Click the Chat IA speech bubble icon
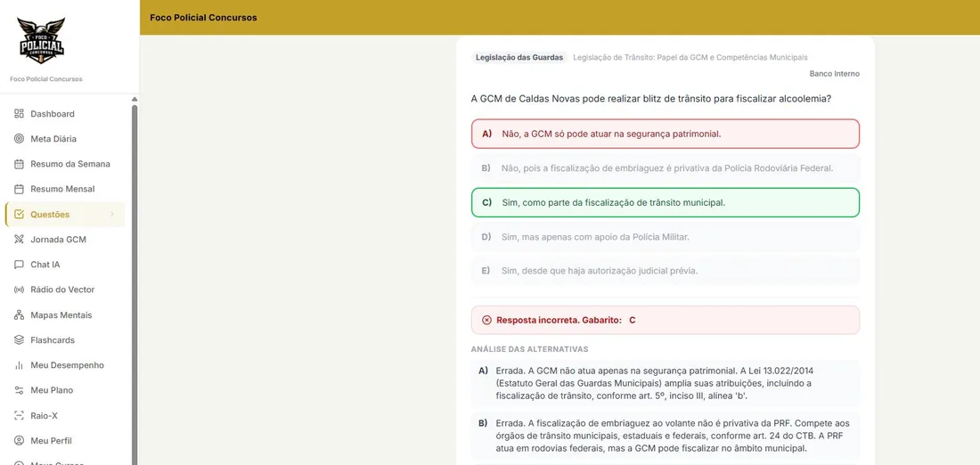 [x=19, y=265]
